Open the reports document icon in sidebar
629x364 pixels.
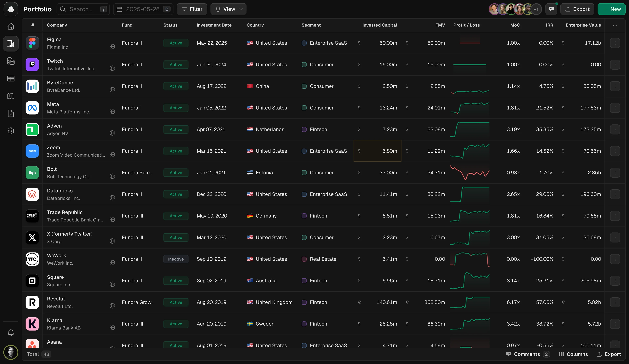(x=10, y=113)
